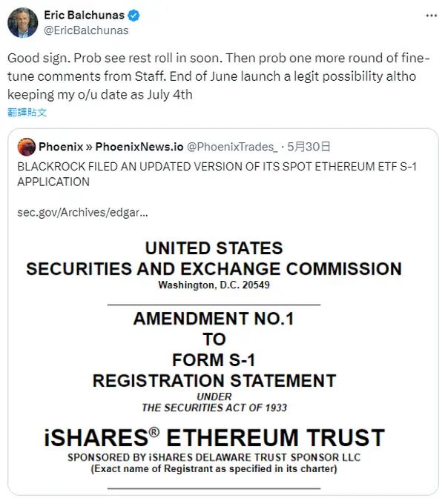This screenshot has height=504, width=445.
Task: Open the sec.gov/Archives/edgar link
Action: (x=82, y=213)
